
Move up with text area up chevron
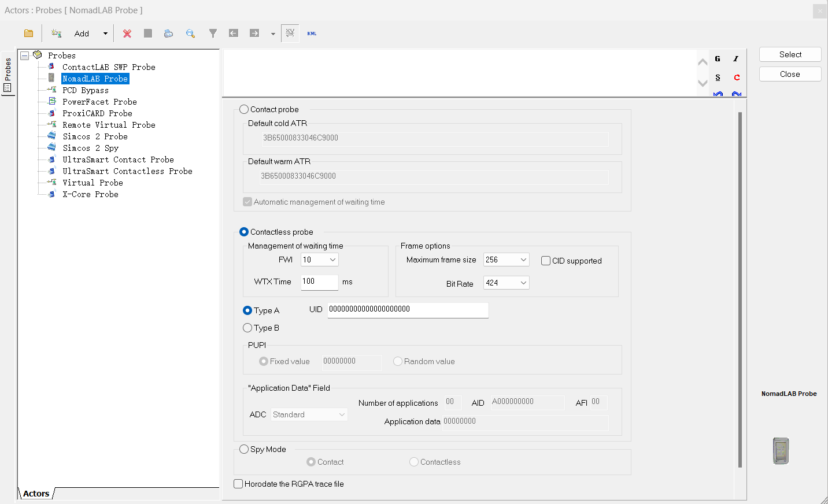pos(703,62)
